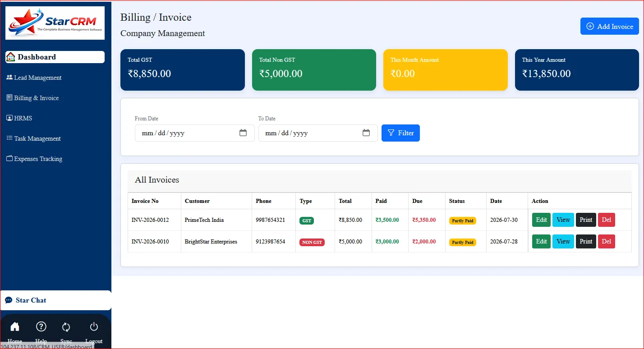
Task: Click phone number 9987654321
Action: [x=271, y=220]
